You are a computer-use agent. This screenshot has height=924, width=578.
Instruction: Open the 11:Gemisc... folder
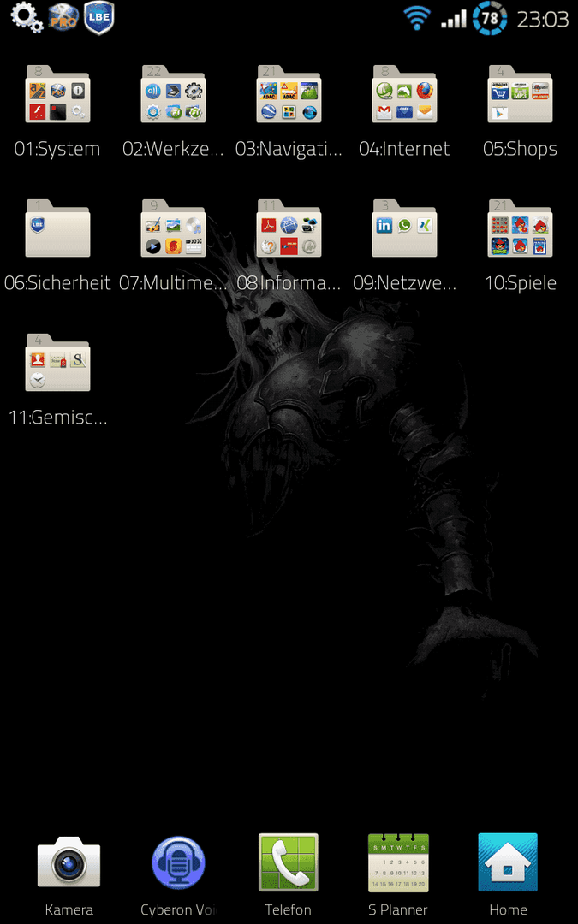(x=57, y=363)
